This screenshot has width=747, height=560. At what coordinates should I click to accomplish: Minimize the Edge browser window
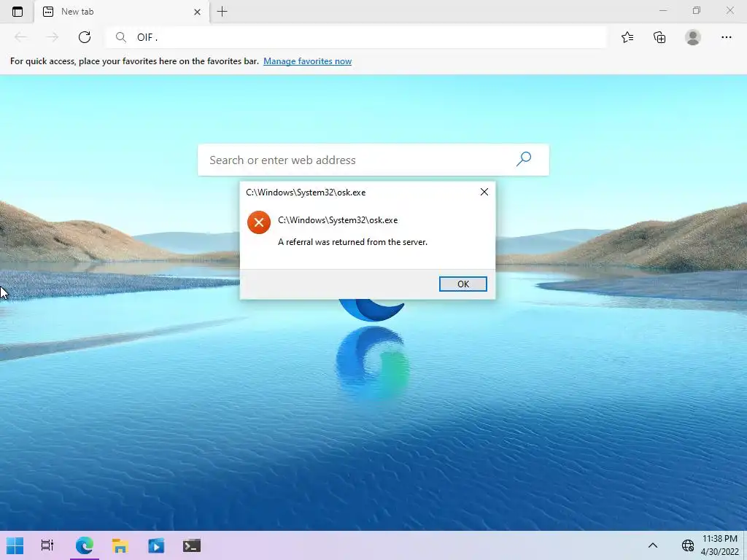pyautogui.click(x=662, y=10)
